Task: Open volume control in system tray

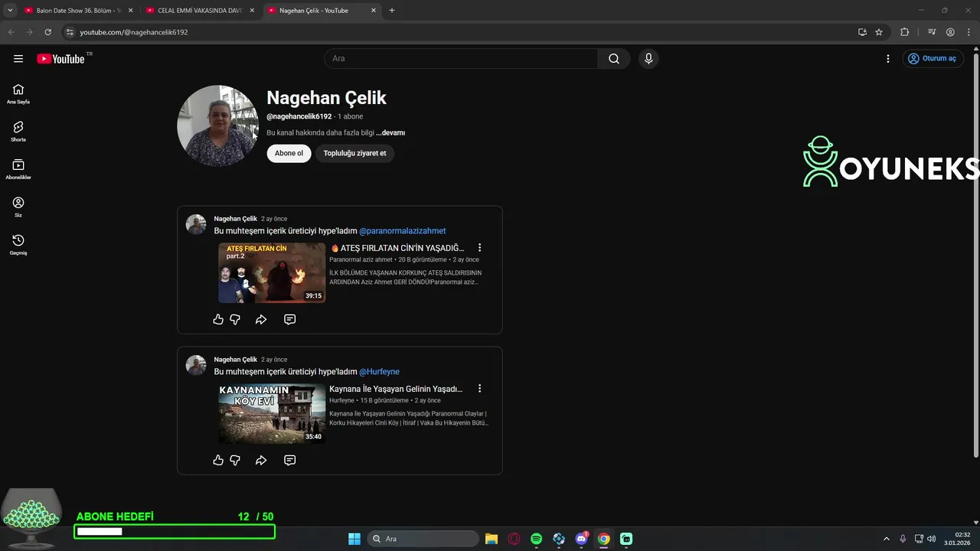Action: point(932,539)
